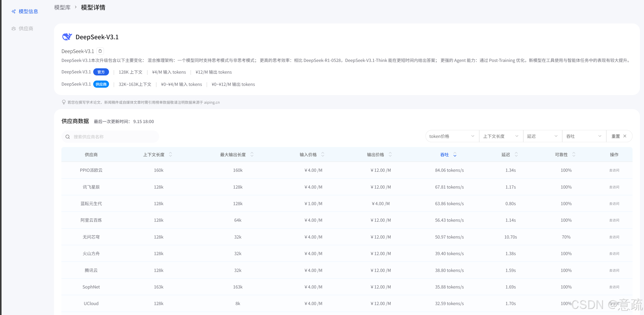Click the DeepSeek whale logo
The image size is (644, 315).
pyautogui.click(x=67, y=37)
